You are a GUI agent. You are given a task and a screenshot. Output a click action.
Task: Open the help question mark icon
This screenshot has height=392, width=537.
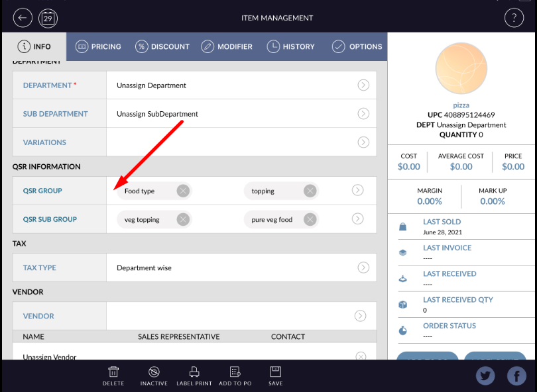coord(514,18)
